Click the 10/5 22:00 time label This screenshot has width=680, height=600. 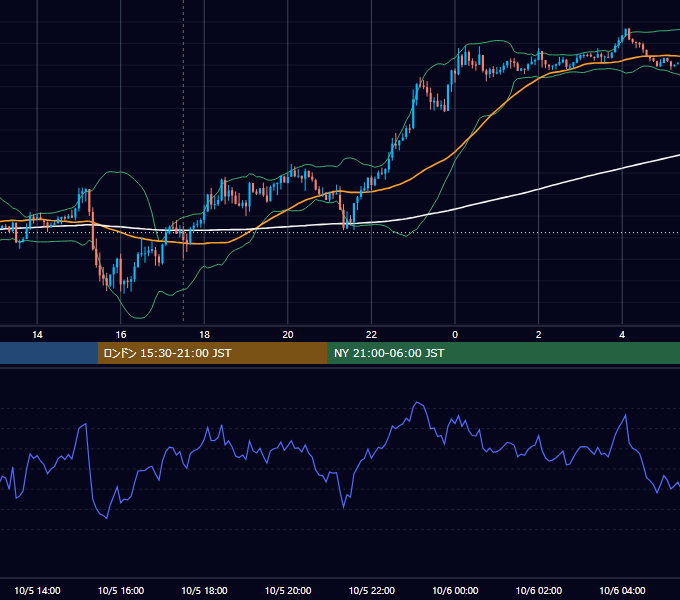tap(372, 590)
